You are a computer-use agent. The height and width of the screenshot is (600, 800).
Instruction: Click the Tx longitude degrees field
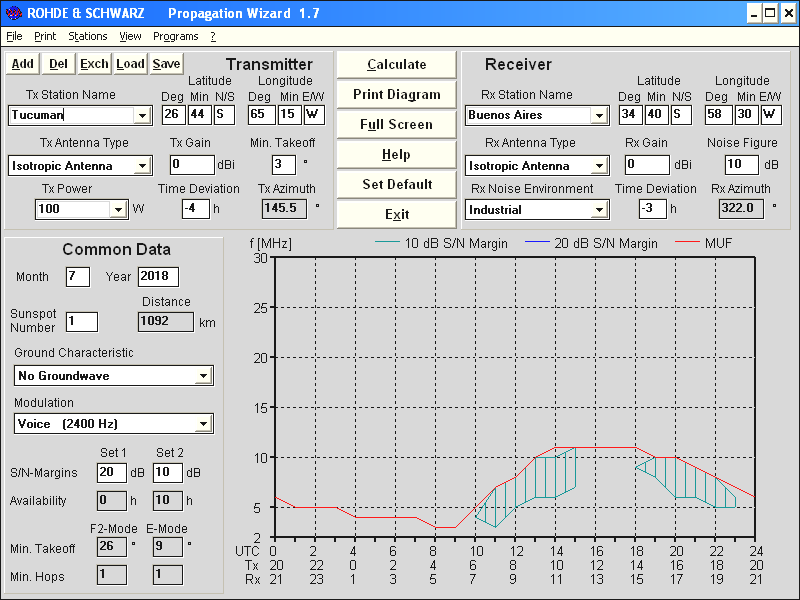pyautogui.click(x=261, y=115)
